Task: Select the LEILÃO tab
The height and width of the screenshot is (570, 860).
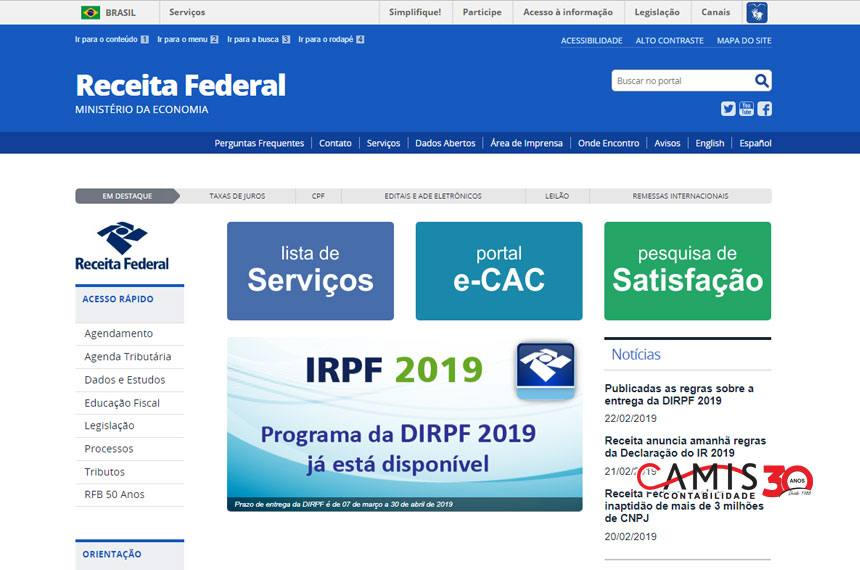Action: [557, 196]
